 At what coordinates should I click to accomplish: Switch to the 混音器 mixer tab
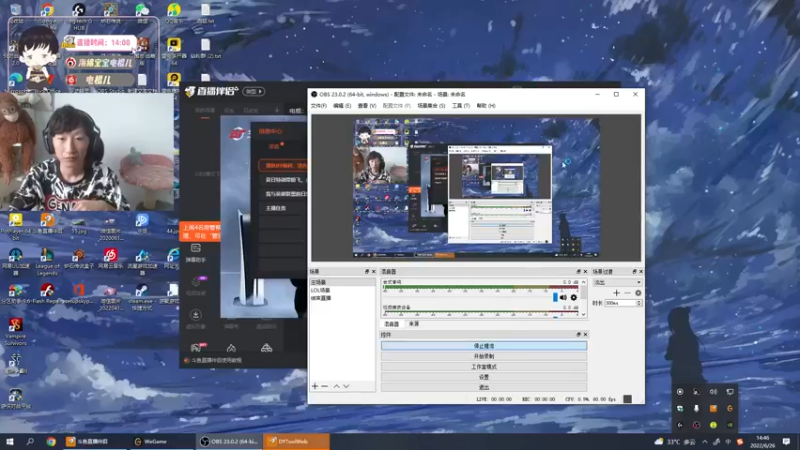point(391,324)
